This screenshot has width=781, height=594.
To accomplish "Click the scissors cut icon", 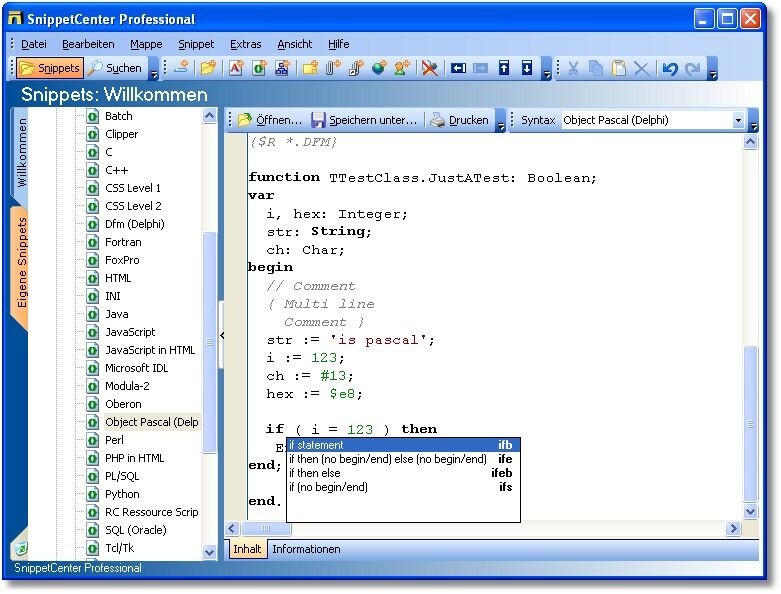I will (x=573, y=68).
